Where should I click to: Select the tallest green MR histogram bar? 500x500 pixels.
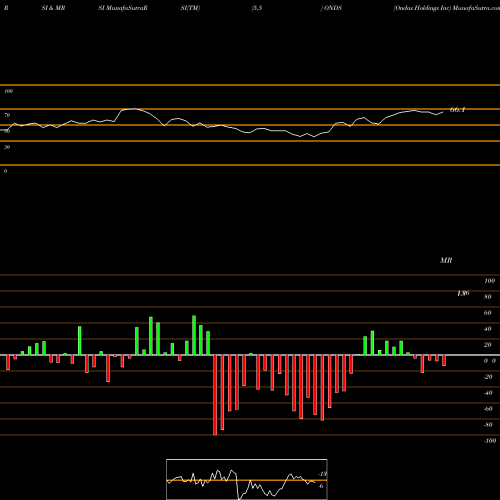pos(194,335)
